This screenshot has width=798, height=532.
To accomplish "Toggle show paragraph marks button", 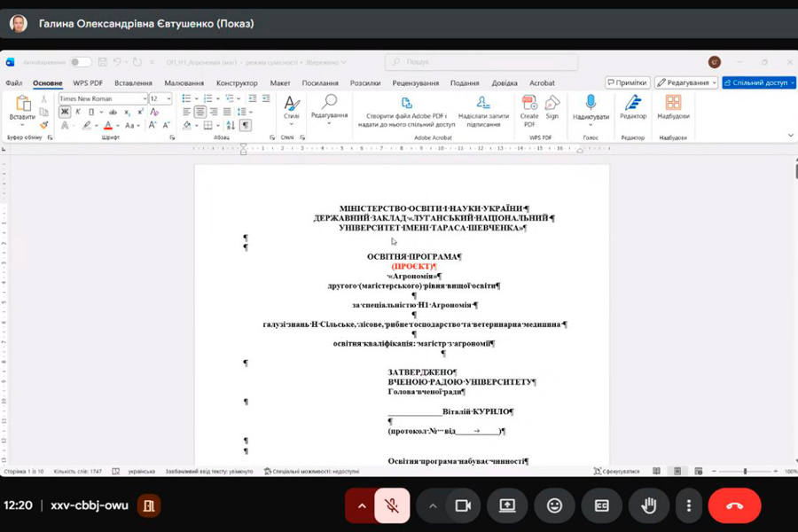I will click(x=246, y=126).
